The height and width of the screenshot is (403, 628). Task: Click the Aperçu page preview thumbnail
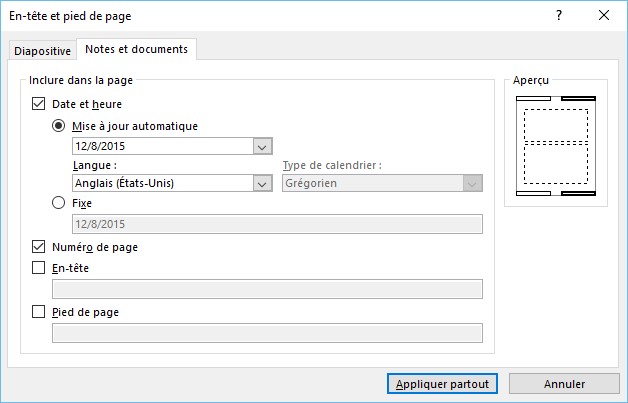click(555, 145)
